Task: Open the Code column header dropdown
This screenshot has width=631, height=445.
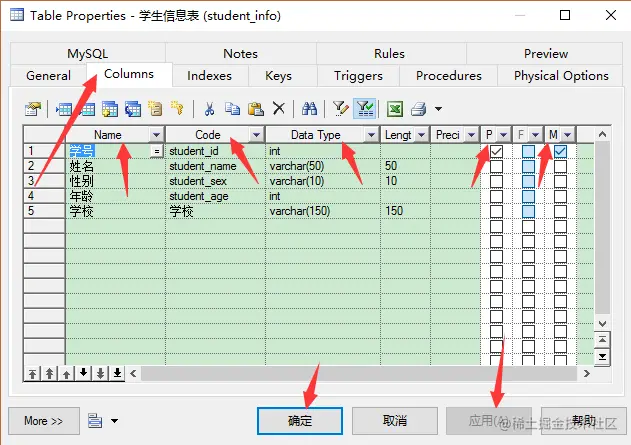Action: pyautogui.click(x=256, y=135)
